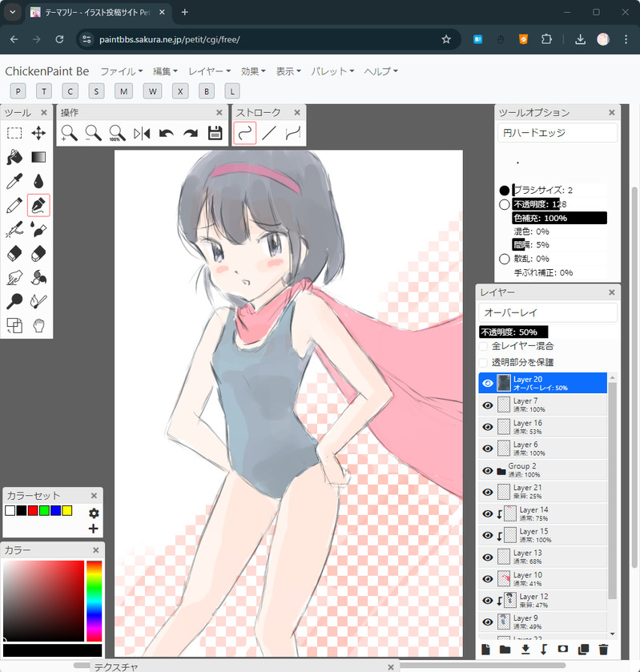Select the rectangular selection tool

click(x=14, y=134)
